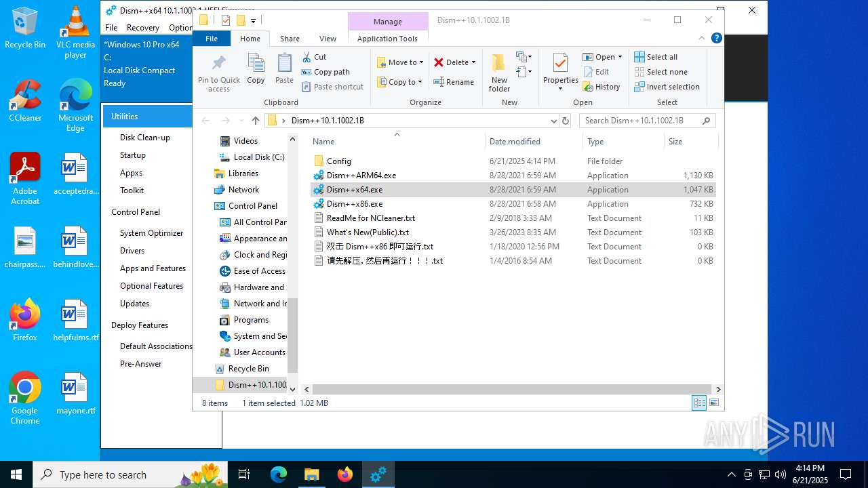Open the Config folder row
This screenshot has height=488, width=868.
click(513, 161)
